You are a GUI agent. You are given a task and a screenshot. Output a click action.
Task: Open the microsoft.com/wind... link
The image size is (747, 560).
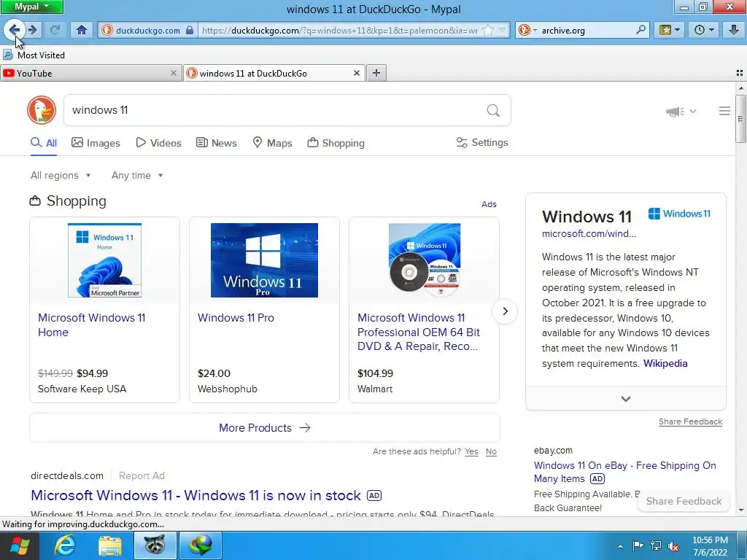[589, 234]
